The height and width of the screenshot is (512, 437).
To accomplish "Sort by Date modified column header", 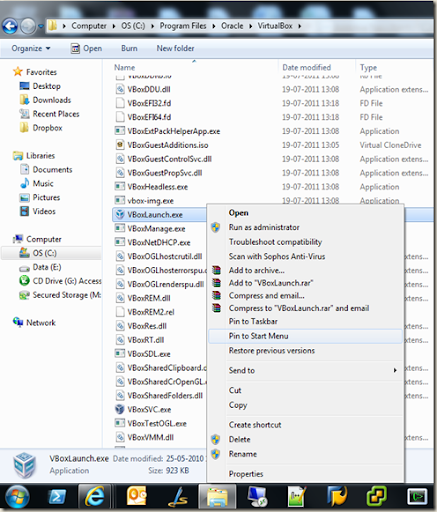I will coord(307,68).
